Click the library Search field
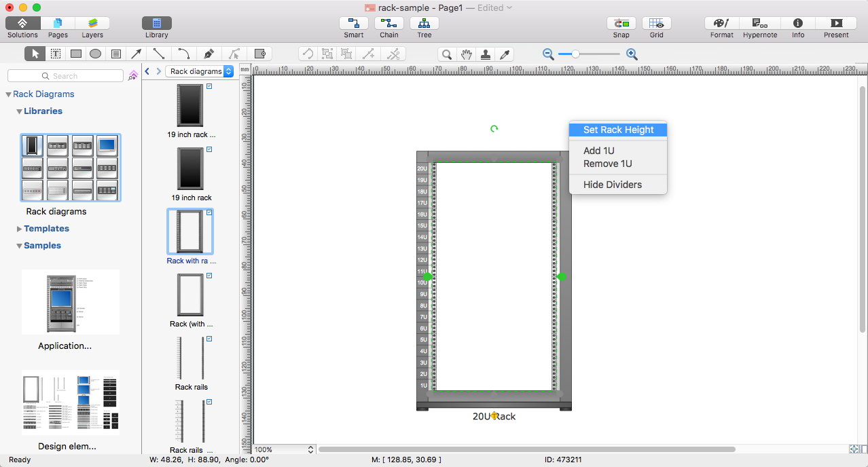The image size is (868, 467). 65,76
